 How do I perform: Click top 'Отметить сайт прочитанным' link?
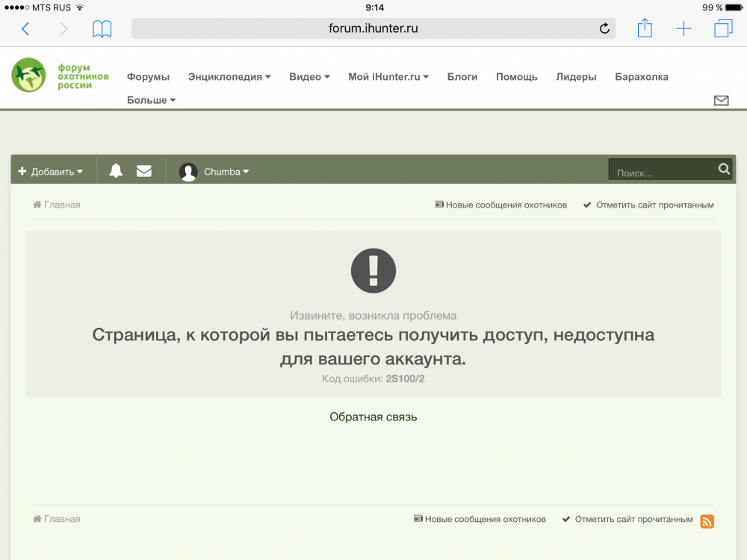click(x=648, y=205)
